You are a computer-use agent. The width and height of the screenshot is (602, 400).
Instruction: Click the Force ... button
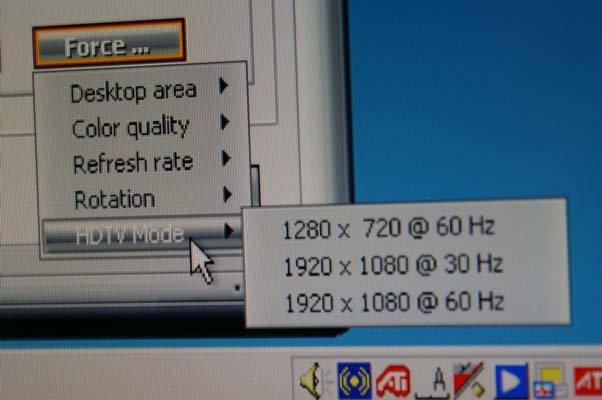pyautogui.click(x=109, y=44)
